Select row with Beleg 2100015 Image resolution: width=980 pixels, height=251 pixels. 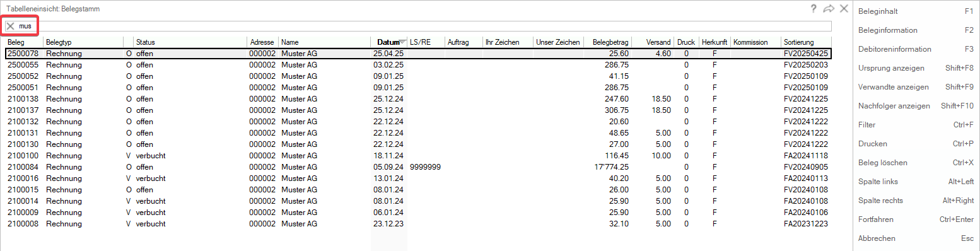(418, 190)
